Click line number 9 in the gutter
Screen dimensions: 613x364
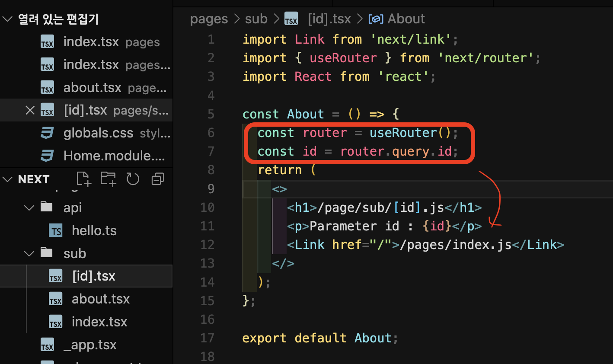click(x=211, y=189)
